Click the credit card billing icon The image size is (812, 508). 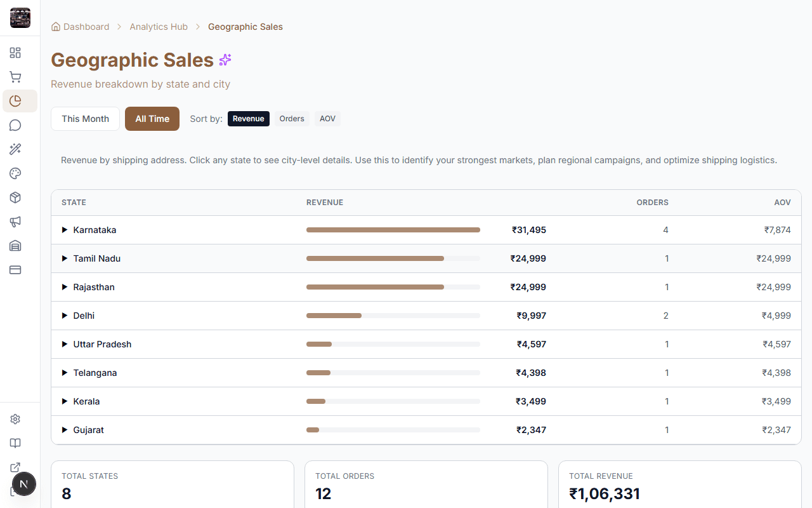click(x=15, y=269)
